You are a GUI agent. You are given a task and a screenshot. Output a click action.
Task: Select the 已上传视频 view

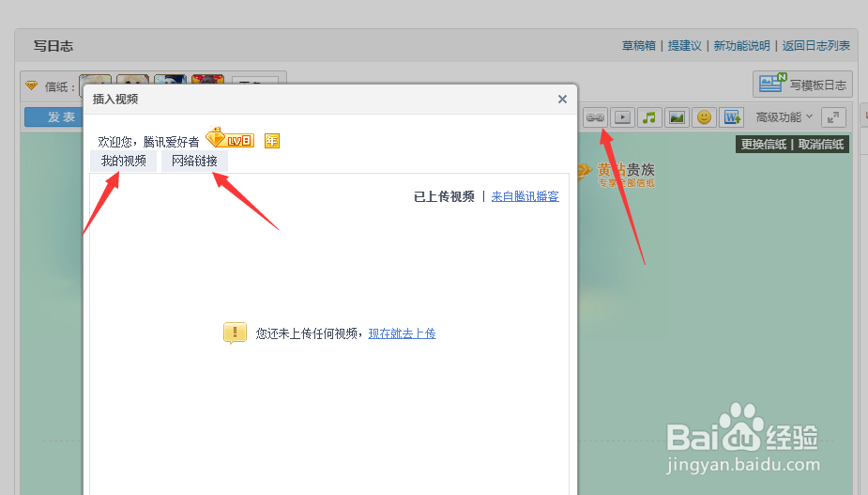click(444, 197)
